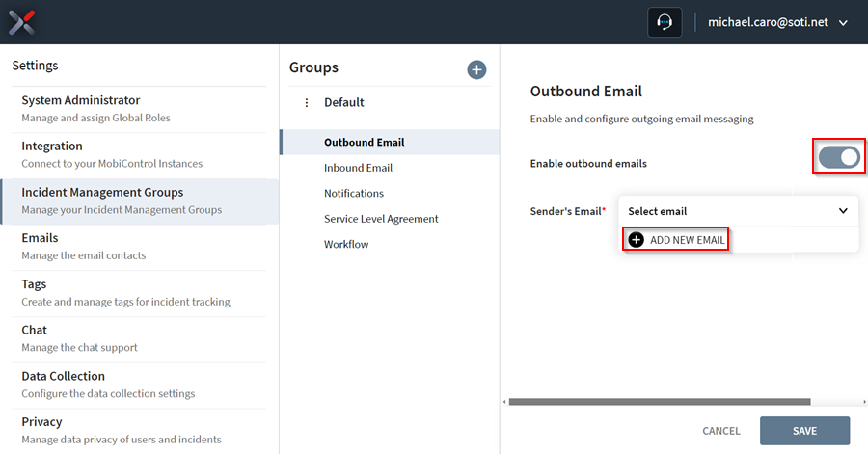Toggle Enable outbound emails switch
Viewport: 868px width, 454px height.
(839, 157)
